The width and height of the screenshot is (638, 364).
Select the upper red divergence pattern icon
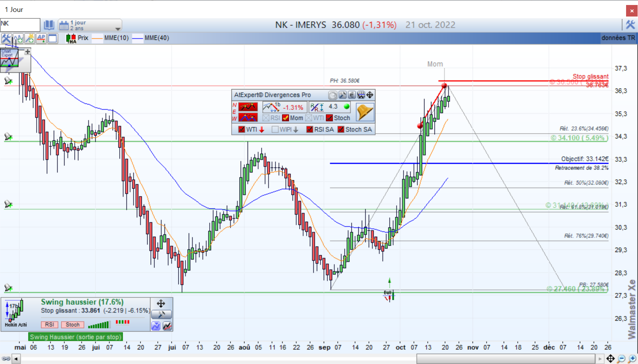coord(248,106)
